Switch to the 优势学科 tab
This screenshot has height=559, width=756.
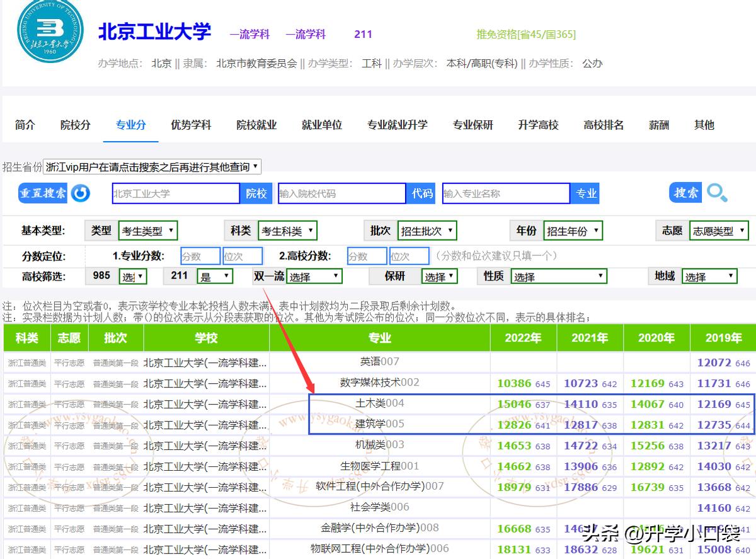pyautogui.click(x=190, y=125)
